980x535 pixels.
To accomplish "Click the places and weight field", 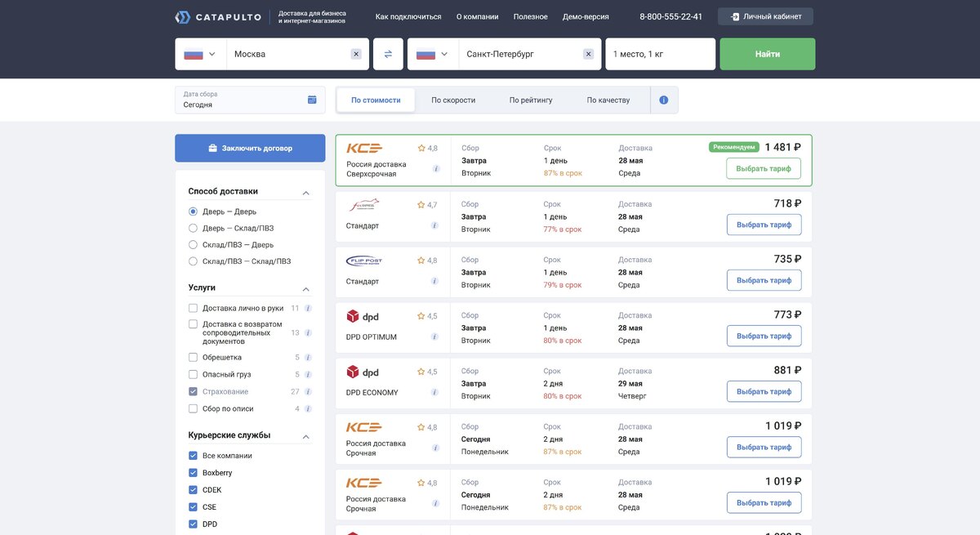I will pos(660,54).
